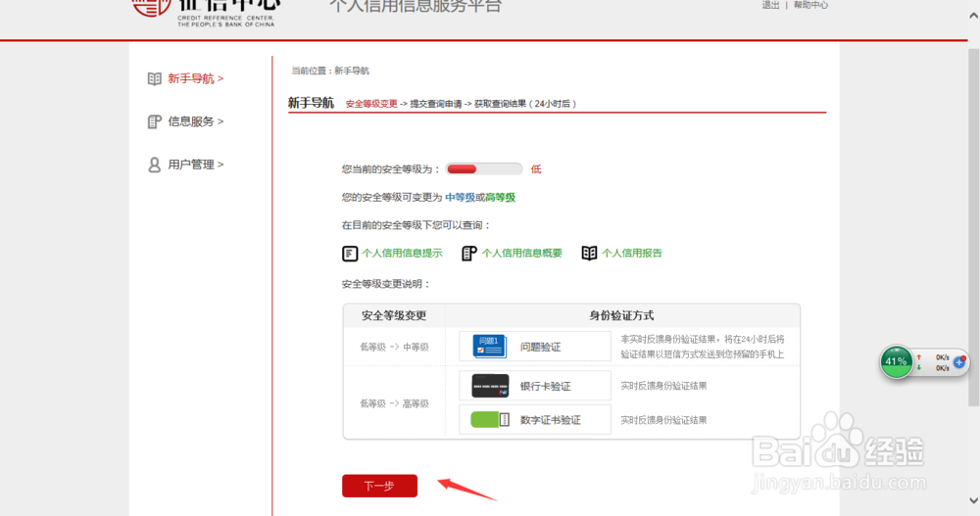The width and height of the screenshot is (980, 516).
Task: Click the 用户管理 person icon in sidebar
Action: pos(155,164)
